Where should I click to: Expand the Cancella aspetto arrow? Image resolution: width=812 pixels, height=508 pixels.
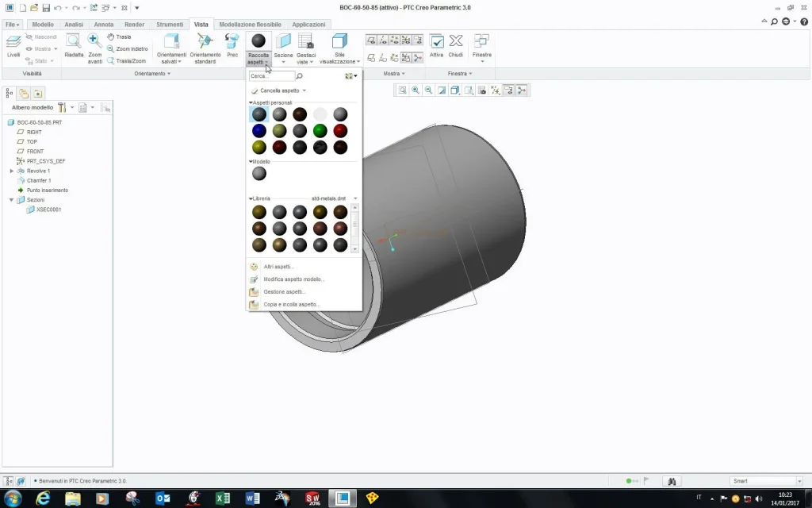(x=304, y=90)
